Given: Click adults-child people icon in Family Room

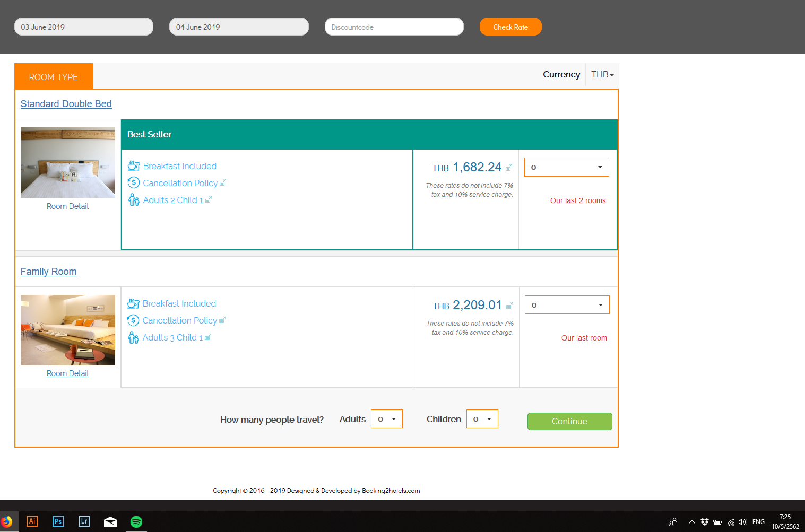Looking at the screenshot, I should point(133,337).
